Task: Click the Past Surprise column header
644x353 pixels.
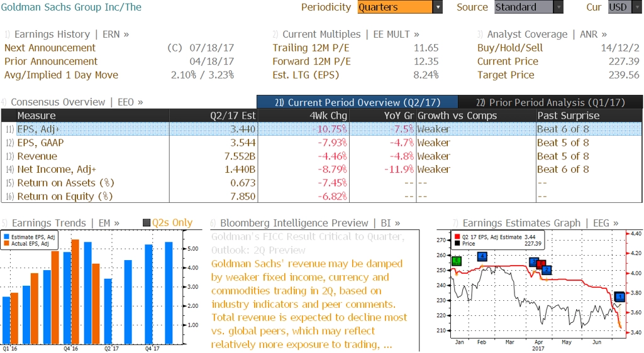Action: coord(589,115)
